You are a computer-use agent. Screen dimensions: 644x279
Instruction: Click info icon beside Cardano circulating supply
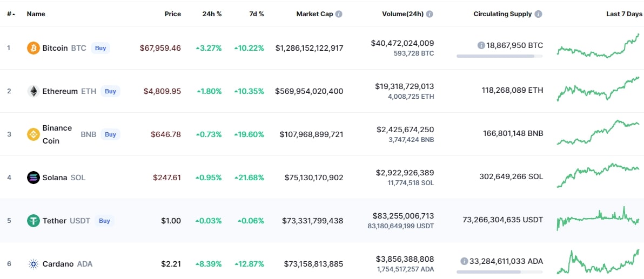click(464, 261)
